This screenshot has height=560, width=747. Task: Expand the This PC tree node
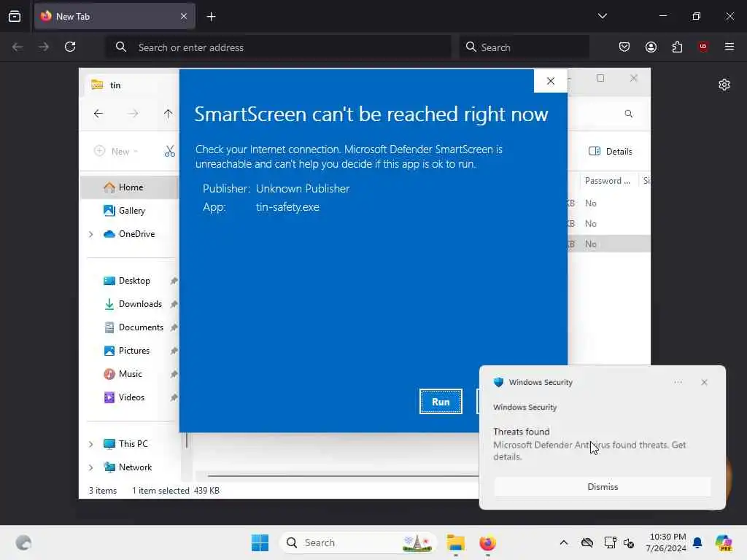click(91, 444)
